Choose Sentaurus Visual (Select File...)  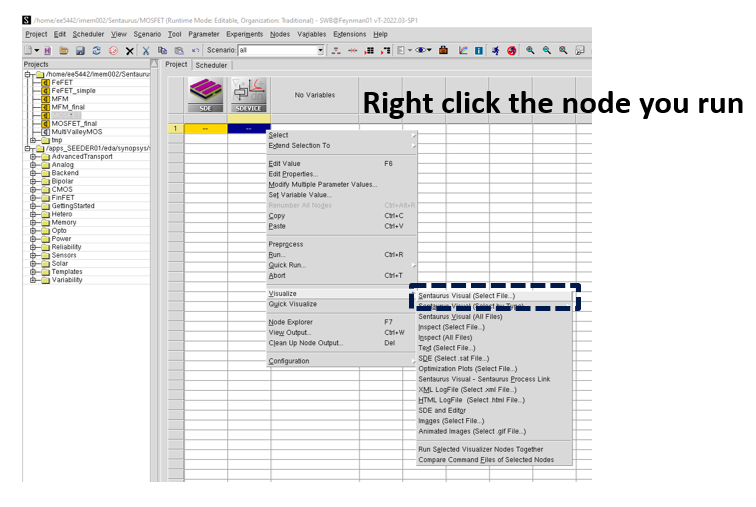click(x=467, y=296)
